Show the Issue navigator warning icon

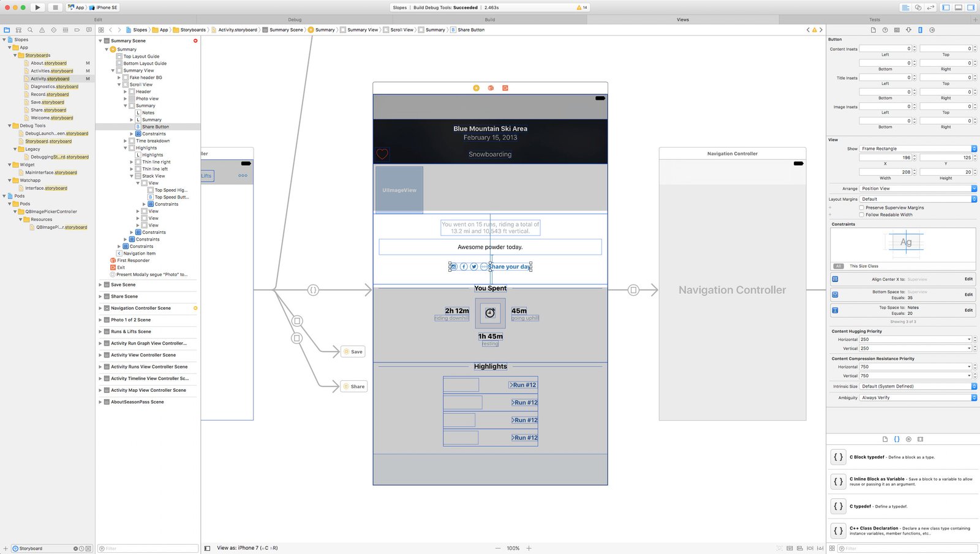(42, 29)
